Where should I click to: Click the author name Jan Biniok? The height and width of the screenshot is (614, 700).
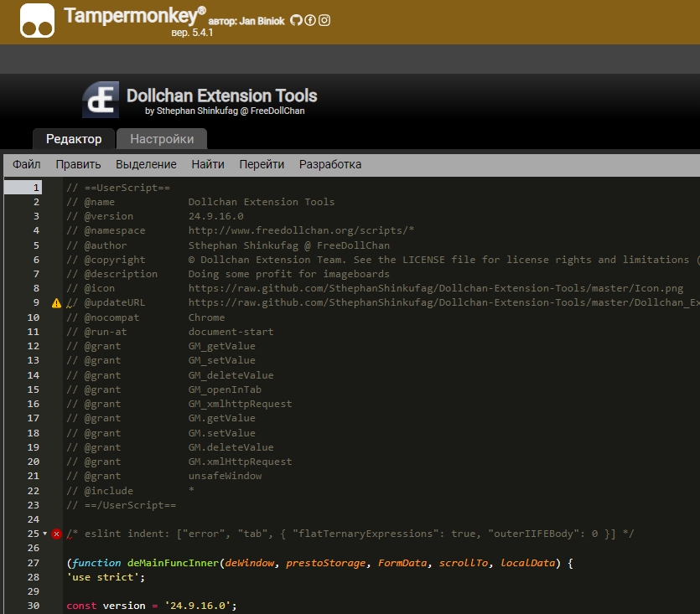coord(262,21)
